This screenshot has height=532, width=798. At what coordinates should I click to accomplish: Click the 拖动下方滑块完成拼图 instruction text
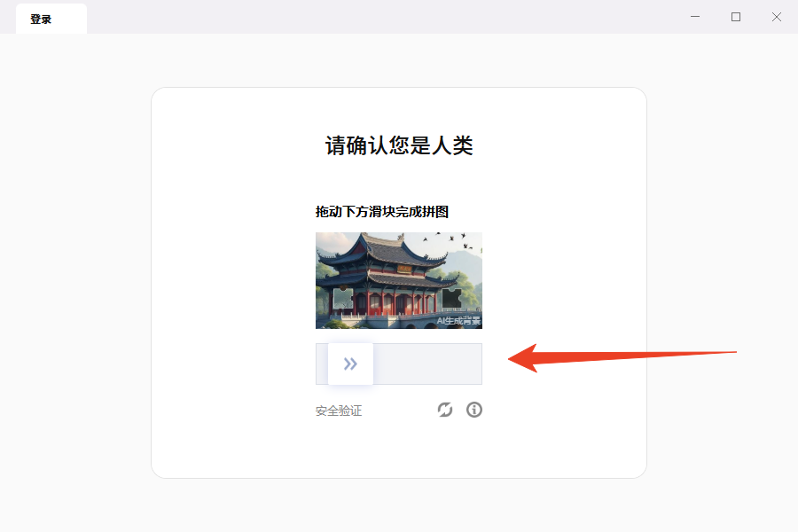coord(381,212)
